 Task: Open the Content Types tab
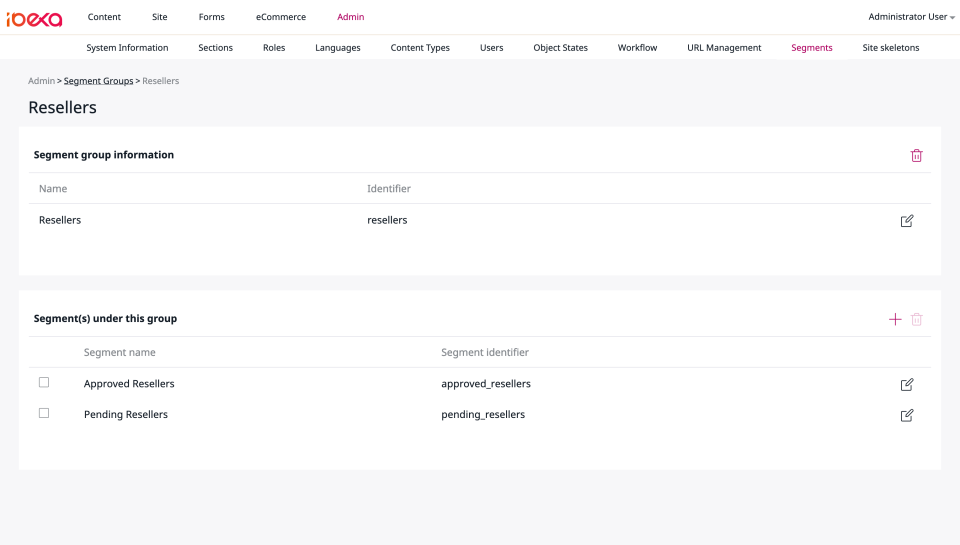coord(420,48)
